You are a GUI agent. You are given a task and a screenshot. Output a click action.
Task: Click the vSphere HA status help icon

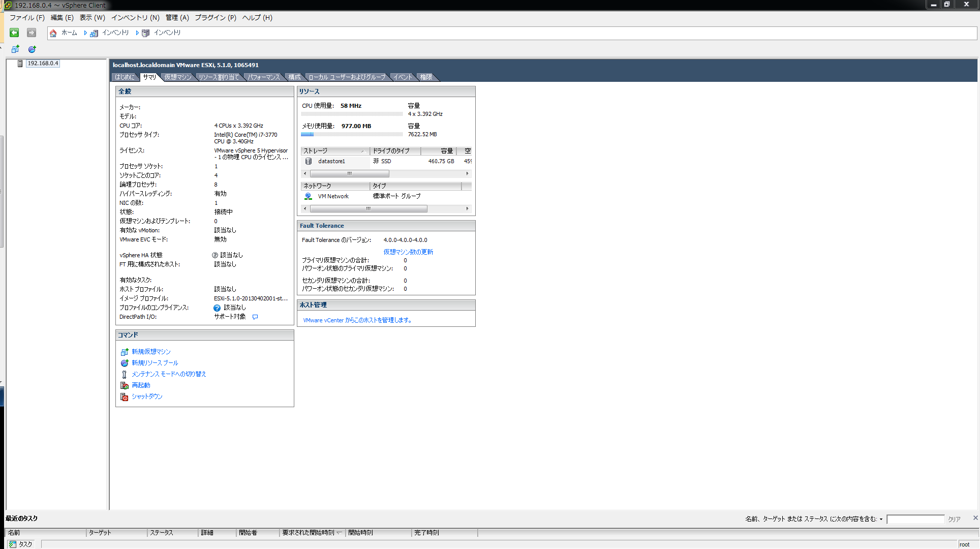click(215, 255)
